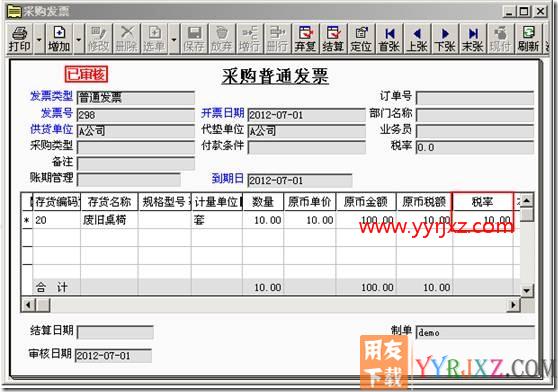558x392 pixels.
Task: Click the 供货单位 field showing A公司
Action: (136, 131)
